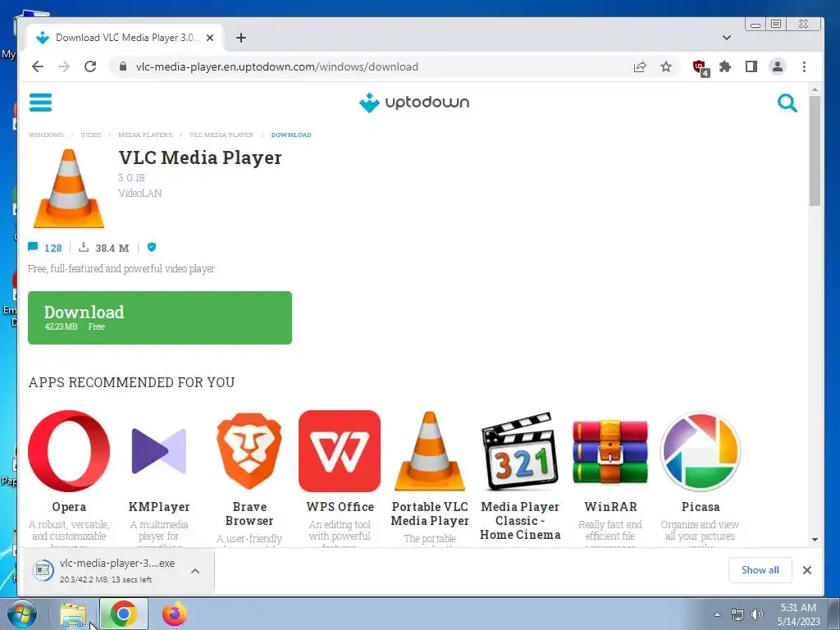The width and height of the screenshot is (840, 630).
Task: Click the 38.4 M downloads icon
Action: pyautogui.click(x=84, y=247)
